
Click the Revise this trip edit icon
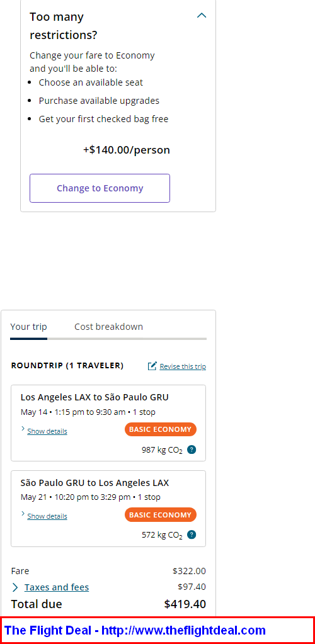(152, 366)
